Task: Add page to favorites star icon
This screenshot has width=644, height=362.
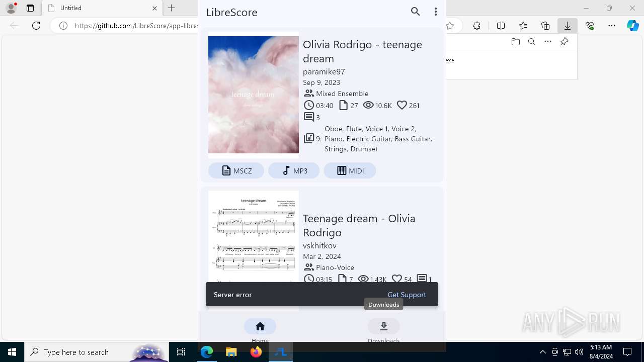Action: [450, 26]
